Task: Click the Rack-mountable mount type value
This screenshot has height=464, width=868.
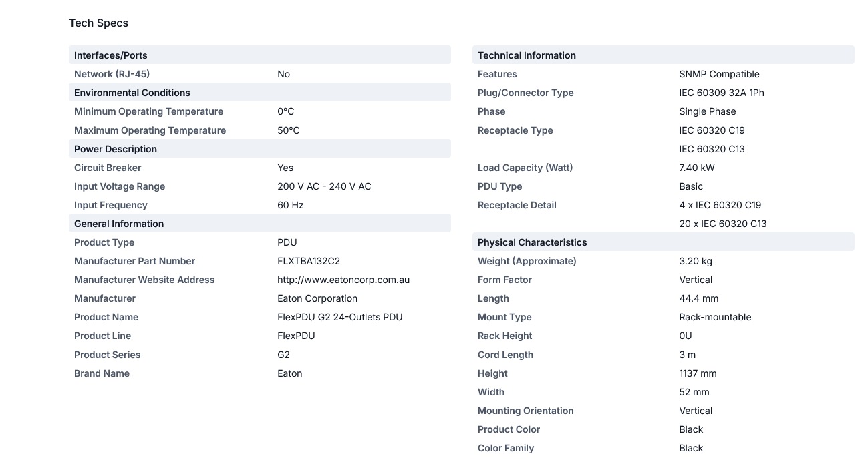Action: (x=716, y=317)
